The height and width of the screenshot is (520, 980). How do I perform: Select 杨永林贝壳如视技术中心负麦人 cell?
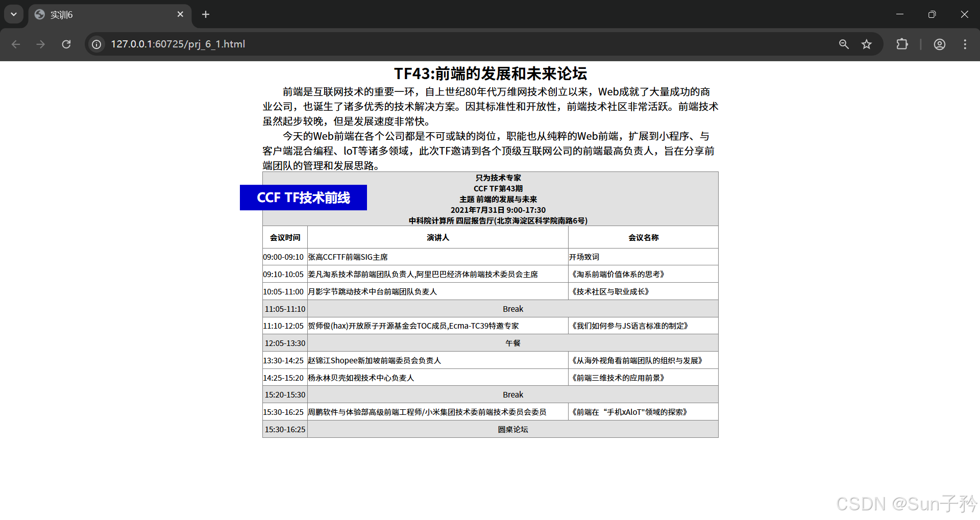(438, 378)
